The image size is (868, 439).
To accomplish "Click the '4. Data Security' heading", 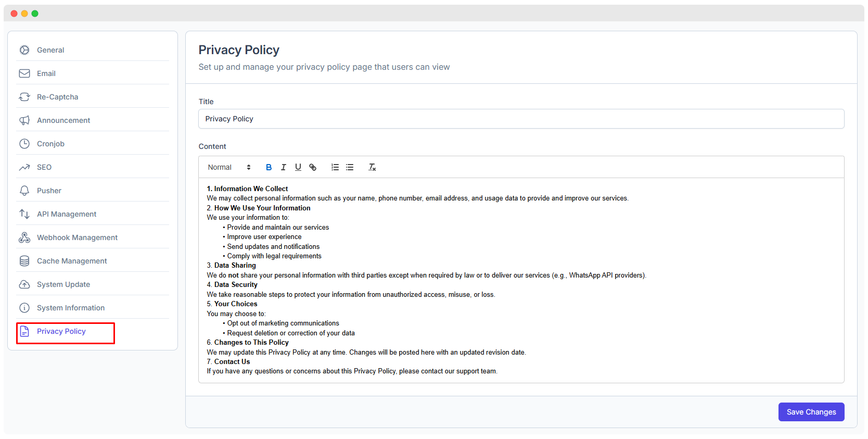I will pyautogui.click(x=232, y=284).
